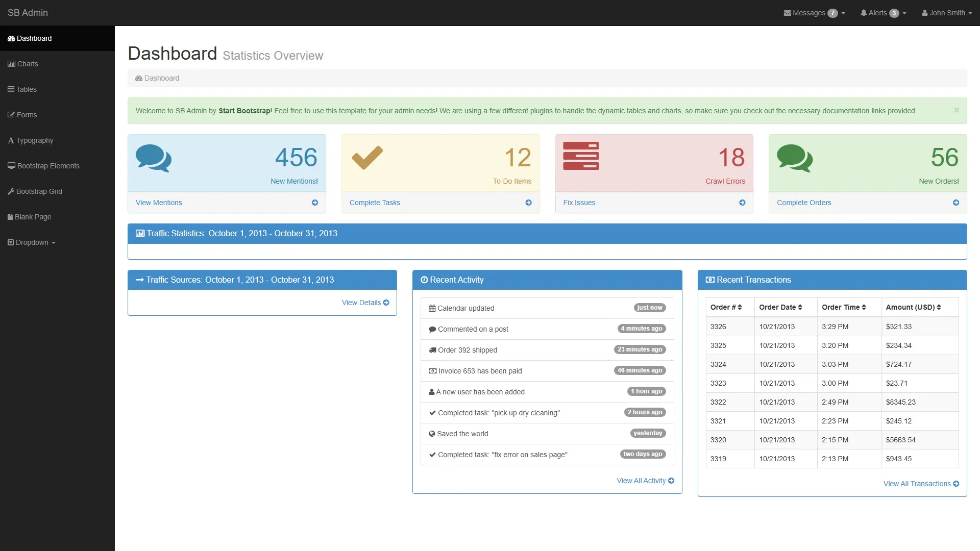Image resolution: width=980 pixels, height=551 pixels.
Task: Click the View Mentions link
Action: tap(159, 203)
